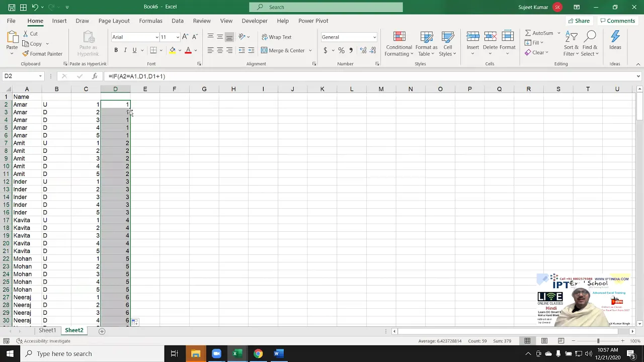
Task: Open the General number format dropdown
Action: 374,37
